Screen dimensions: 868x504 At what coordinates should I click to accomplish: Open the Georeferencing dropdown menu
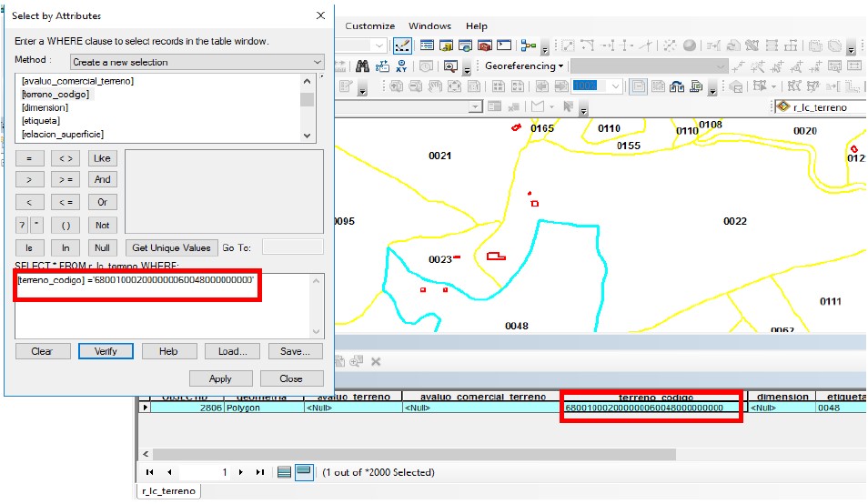524,66
